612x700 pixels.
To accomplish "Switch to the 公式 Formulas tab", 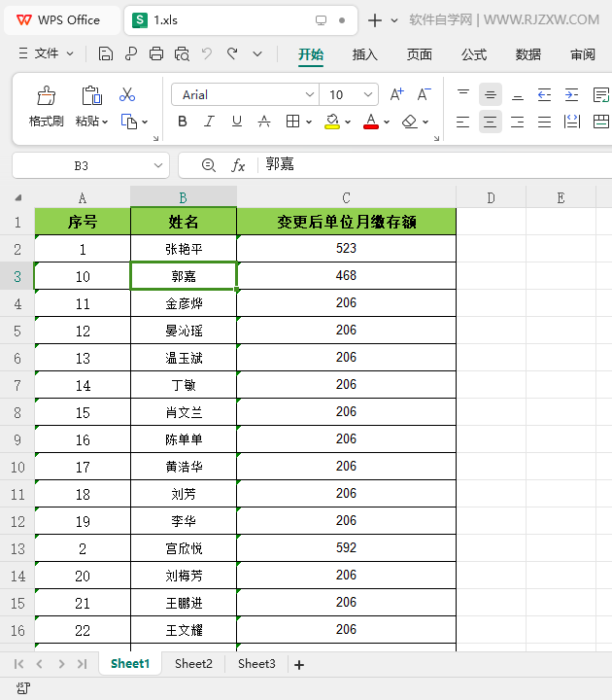I will (x=474, y=54).
